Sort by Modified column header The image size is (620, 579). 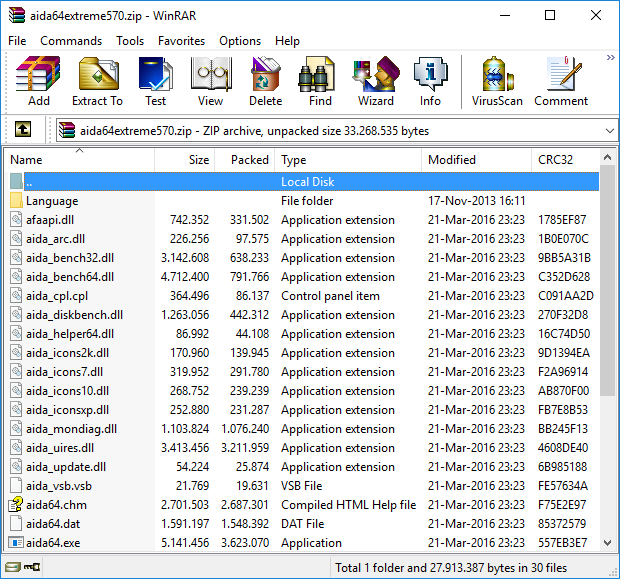(477, 160)
